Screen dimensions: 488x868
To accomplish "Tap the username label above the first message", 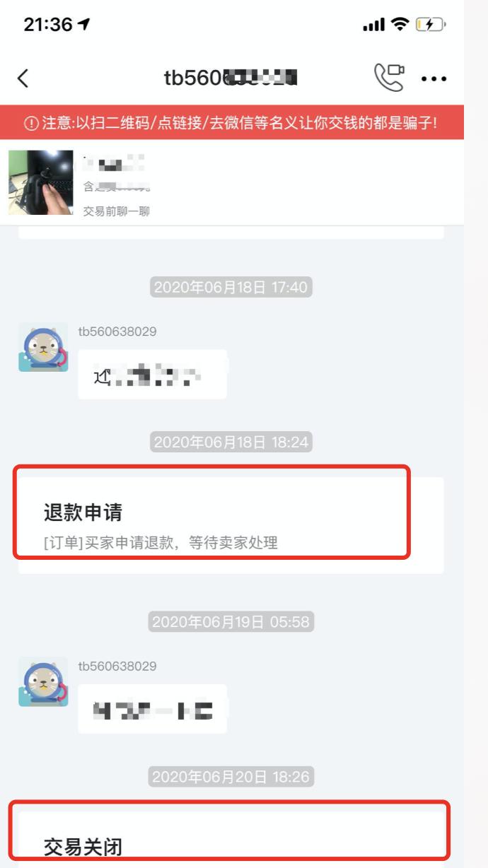I will [117, 332].
